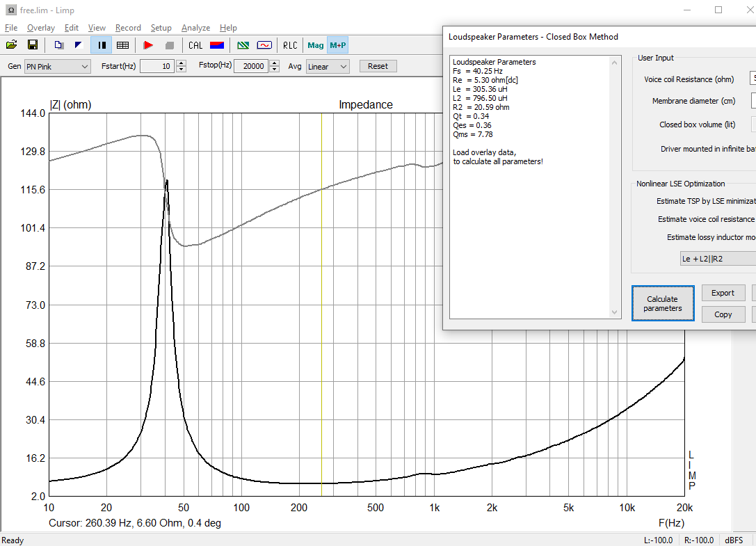Click the 'Re = 5.30 ohm[dc]' line

coord(485,80)
